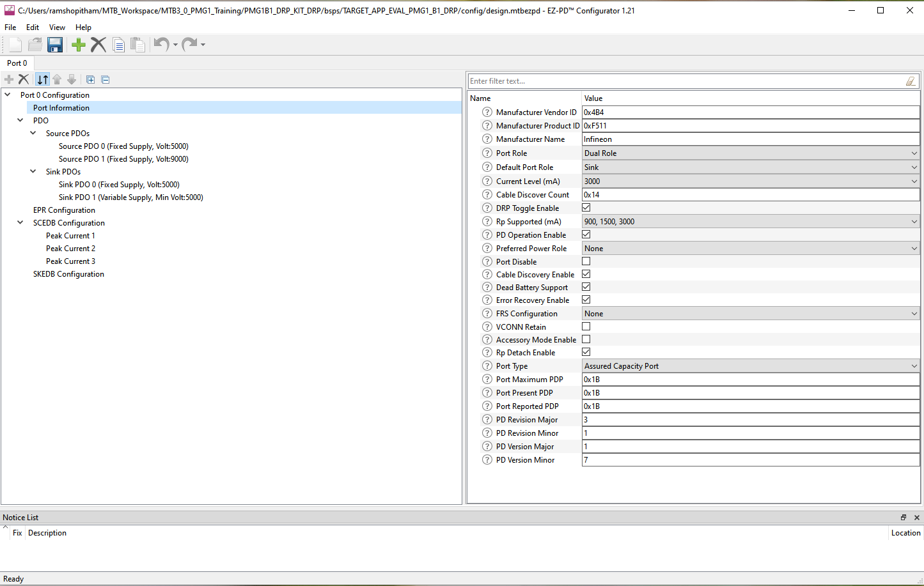
Task: Open help for Dead Battery Support
Action: [487, 287]
